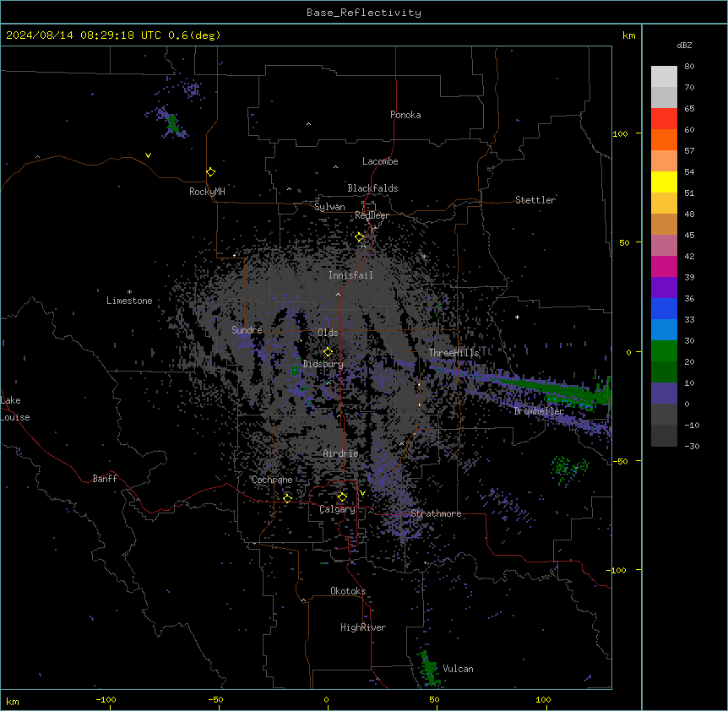Select the purple 39-36 dBZ legend swatch
Image resolution: width=728 pixels, height=711 pixels.
pyautogui.click(x=664, y=287)
